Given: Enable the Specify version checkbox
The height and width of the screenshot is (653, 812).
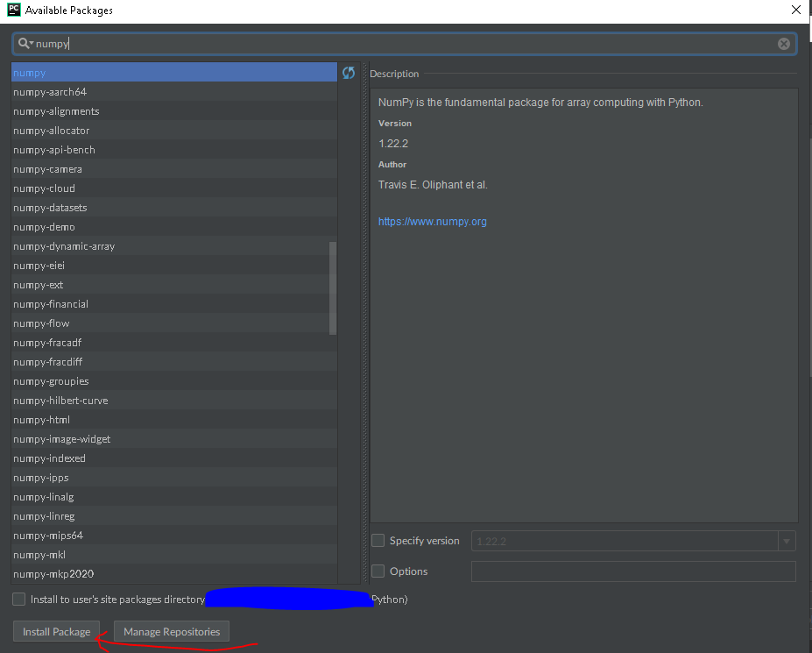Looking at the screenshot, I should [378, 541].
